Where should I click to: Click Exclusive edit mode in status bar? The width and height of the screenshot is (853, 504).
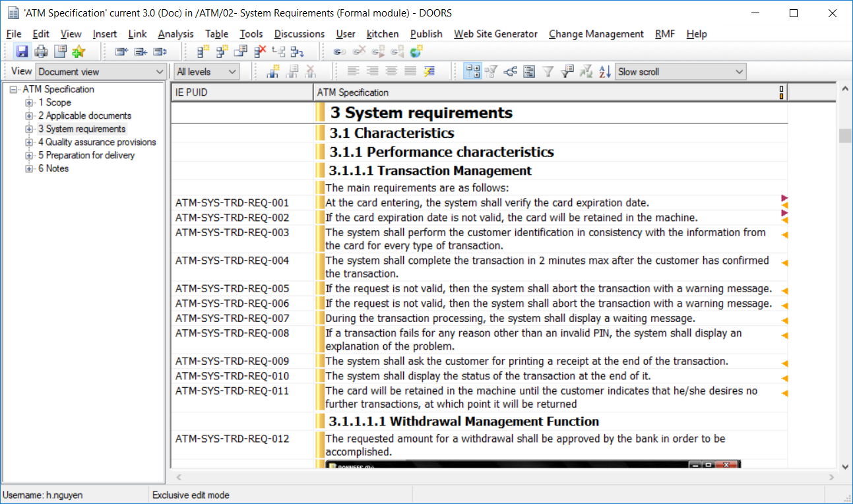point(191,495)
